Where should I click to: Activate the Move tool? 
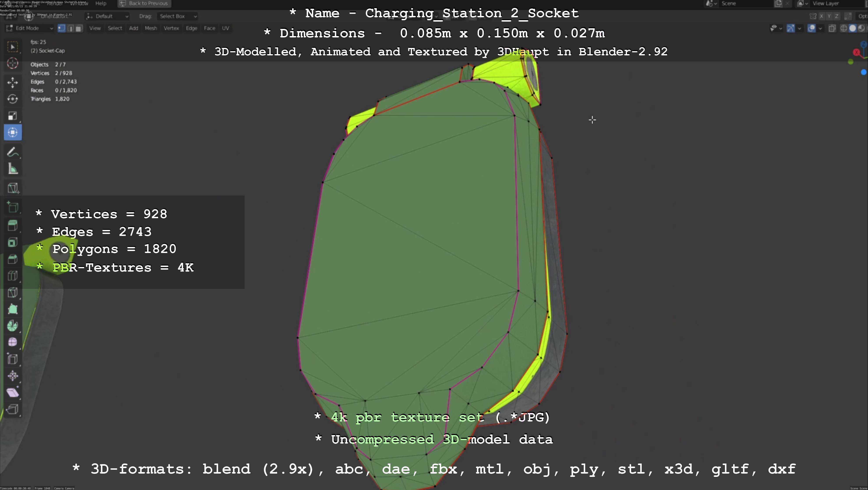pos(12,82)
